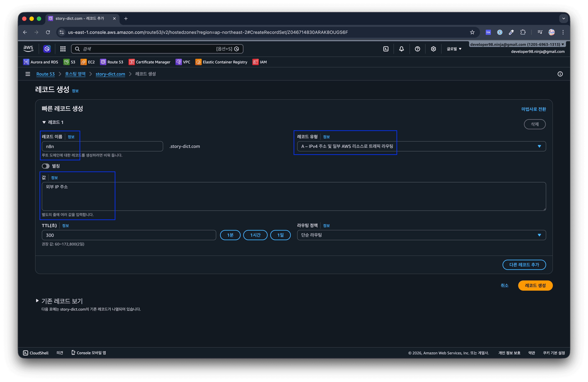The height and width of the screenshot is (382, 588).
Task: Collapse the 레코드 1 section triangle
Action: tap(44, 122)
